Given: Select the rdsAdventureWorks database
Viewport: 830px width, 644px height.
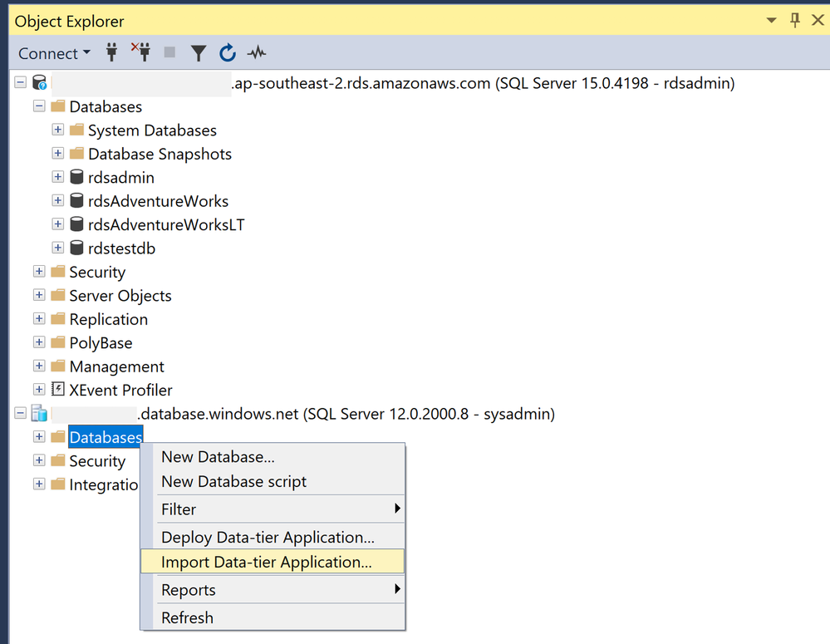Looking at the screenshot, I should point(158,201).
